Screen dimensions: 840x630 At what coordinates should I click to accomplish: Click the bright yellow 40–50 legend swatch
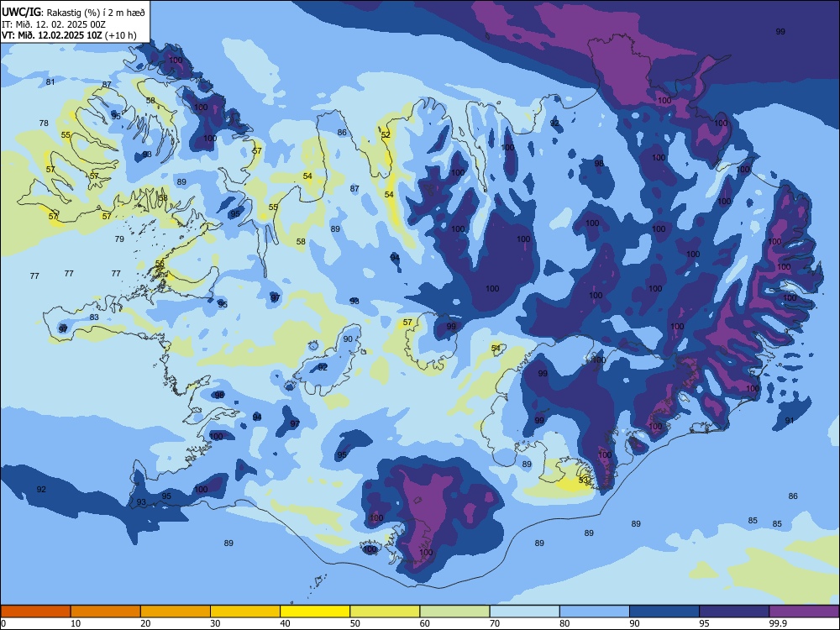click(315, 612)
